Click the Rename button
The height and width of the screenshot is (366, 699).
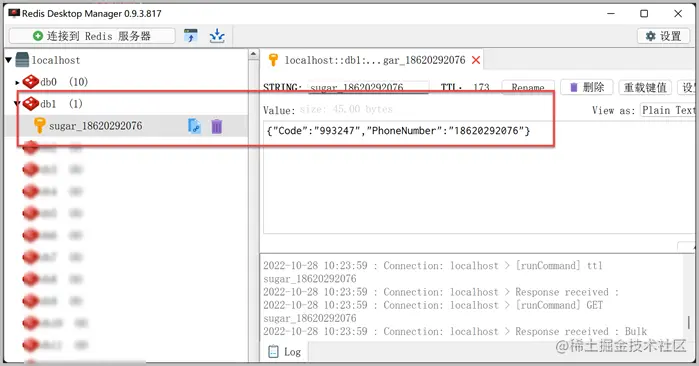(528, 87)
